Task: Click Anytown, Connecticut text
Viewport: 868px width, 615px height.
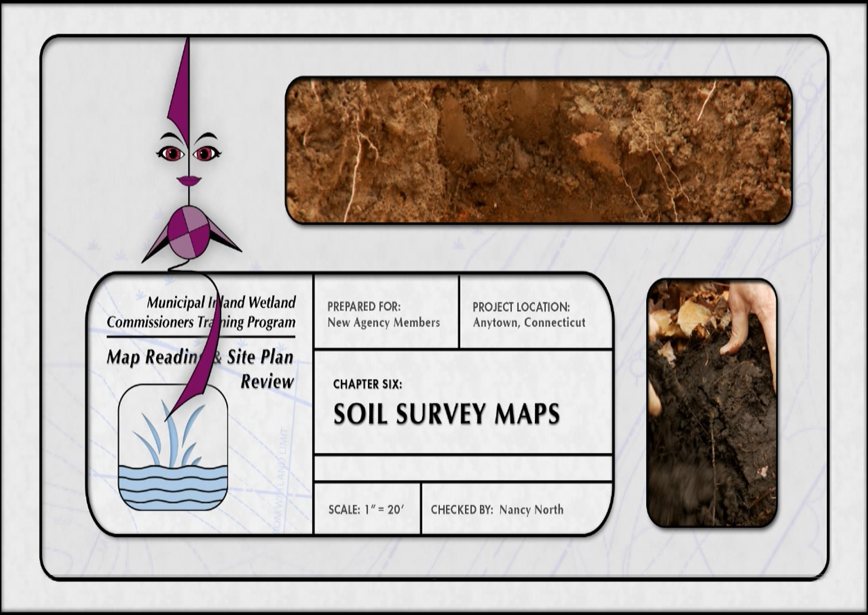Action: pyautogui.click(x=529, y=322)
